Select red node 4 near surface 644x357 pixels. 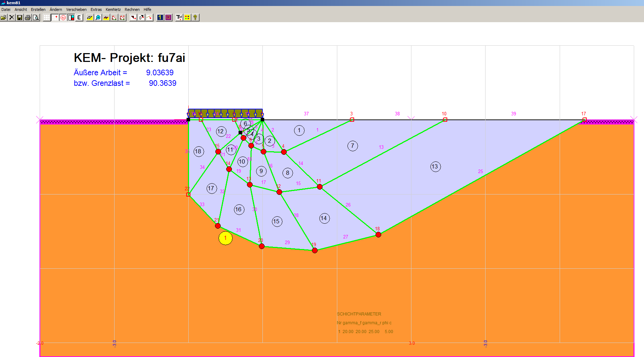[x=284, y=152]
